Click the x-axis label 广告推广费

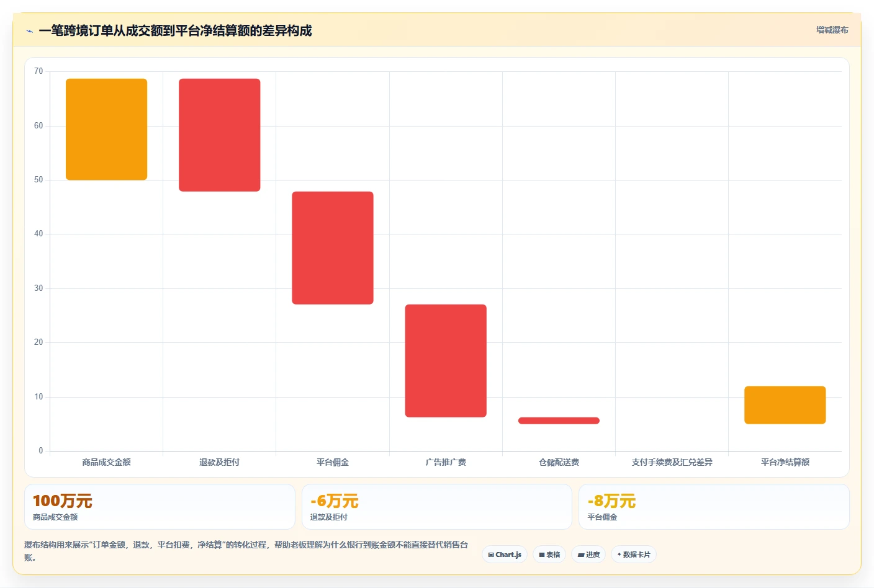446,462
